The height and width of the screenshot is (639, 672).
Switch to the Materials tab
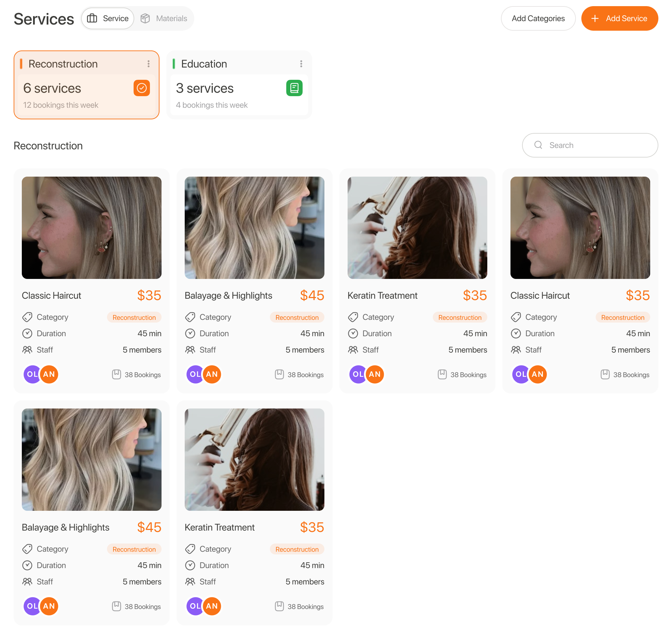164,18
